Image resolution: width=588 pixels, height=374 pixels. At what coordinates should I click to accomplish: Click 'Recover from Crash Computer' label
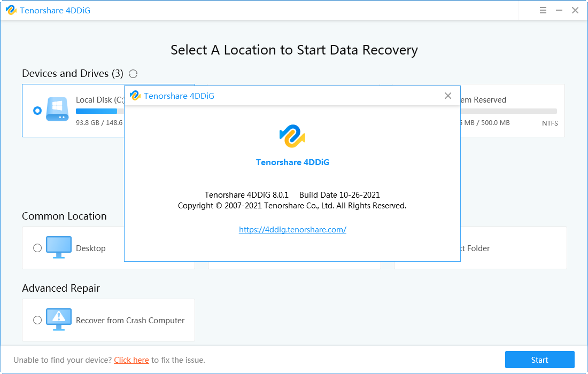tap(130, 321)
